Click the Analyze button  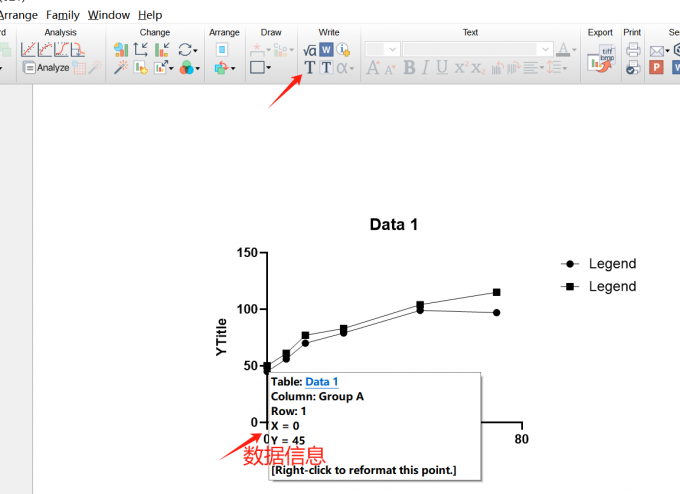tap(46, 68)
